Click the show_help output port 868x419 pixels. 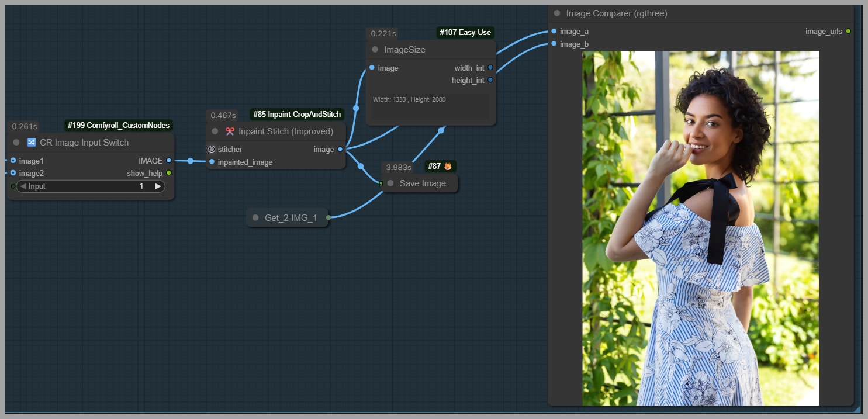pyautogui.click(x=169, y=173)
